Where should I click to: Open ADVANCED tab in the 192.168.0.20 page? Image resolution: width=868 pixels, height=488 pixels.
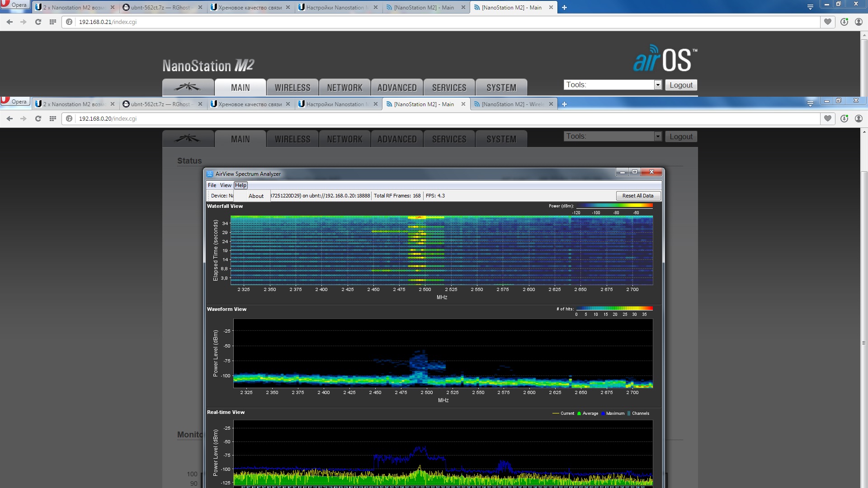click(x=397, y=139)
